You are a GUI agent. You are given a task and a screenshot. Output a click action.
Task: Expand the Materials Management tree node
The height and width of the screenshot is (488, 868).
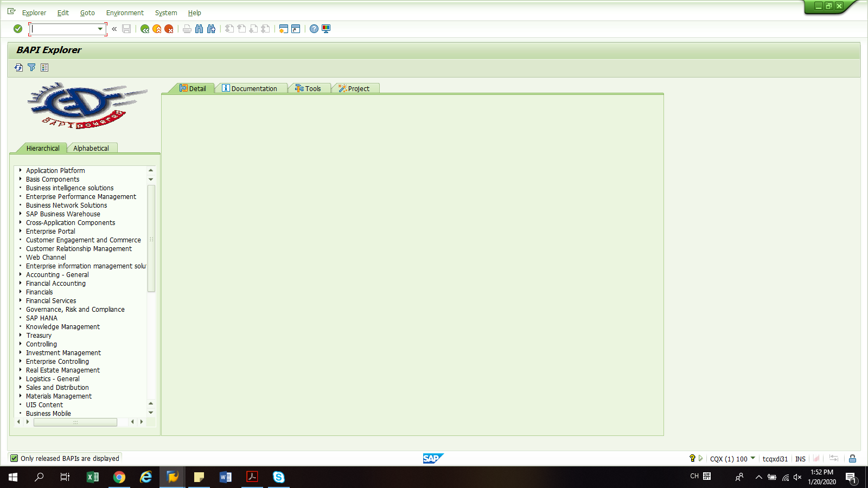[21, 396]
